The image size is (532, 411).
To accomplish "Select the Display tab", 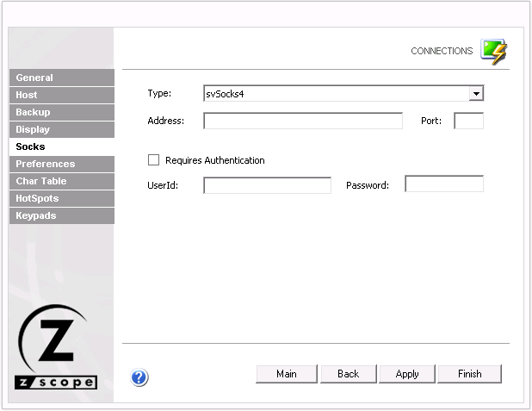I will click(62, 130).
